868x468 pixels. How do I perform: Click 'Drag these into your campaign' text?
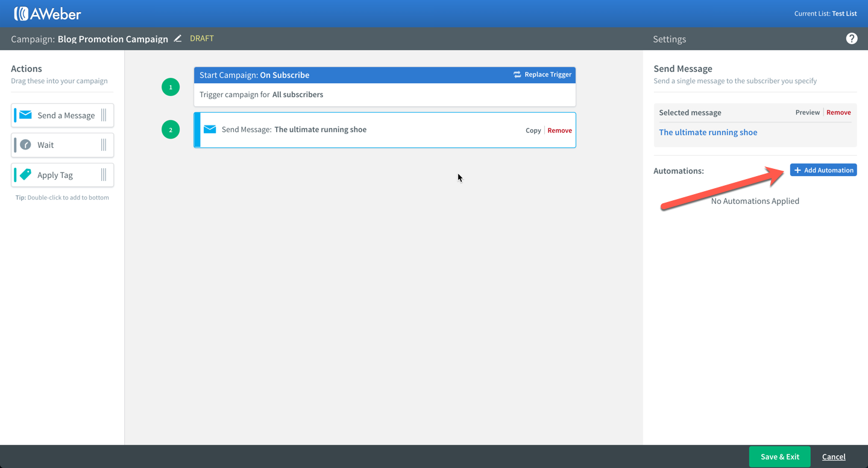pyautogui.click(x=59, y=81)
